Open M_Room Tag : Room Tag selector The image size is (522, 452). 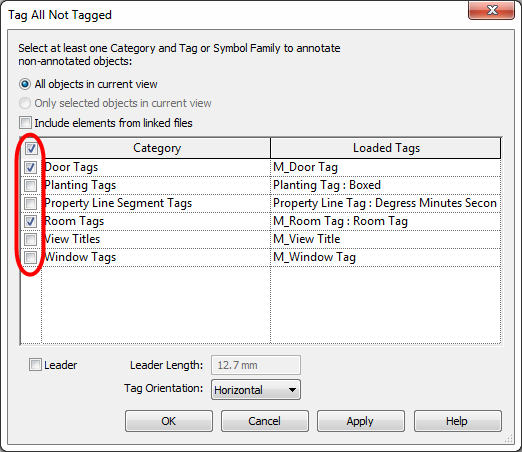pyautogui.click(x=386, y=221)
